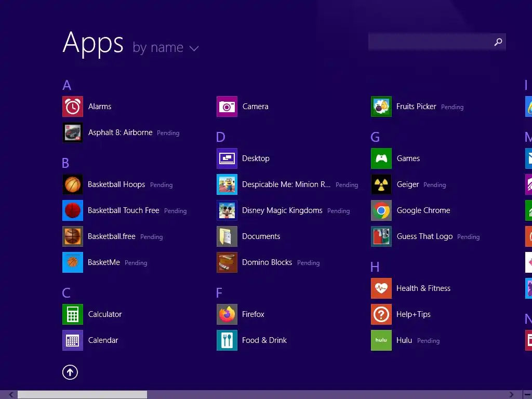Viewport: 532px width, 399px height.
Task: Click the chevron beside 'by name'
Action: [194, 48]
